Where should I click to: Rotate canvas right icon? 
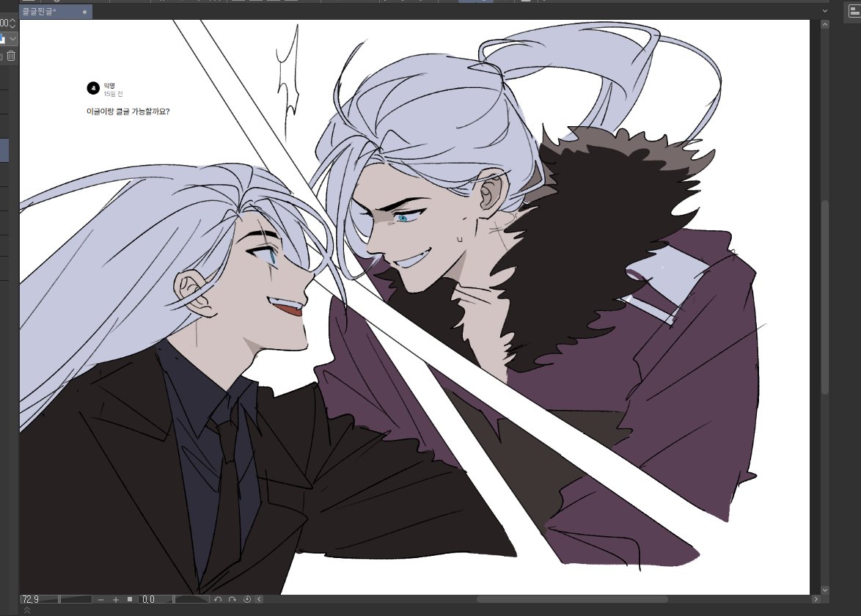coord(232,600)
